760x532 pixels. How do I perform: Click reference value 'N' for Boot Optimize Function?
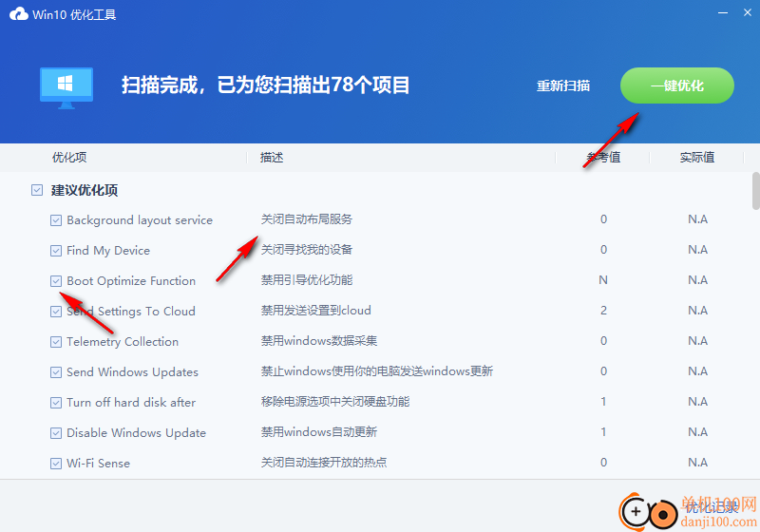click(603, 280)
